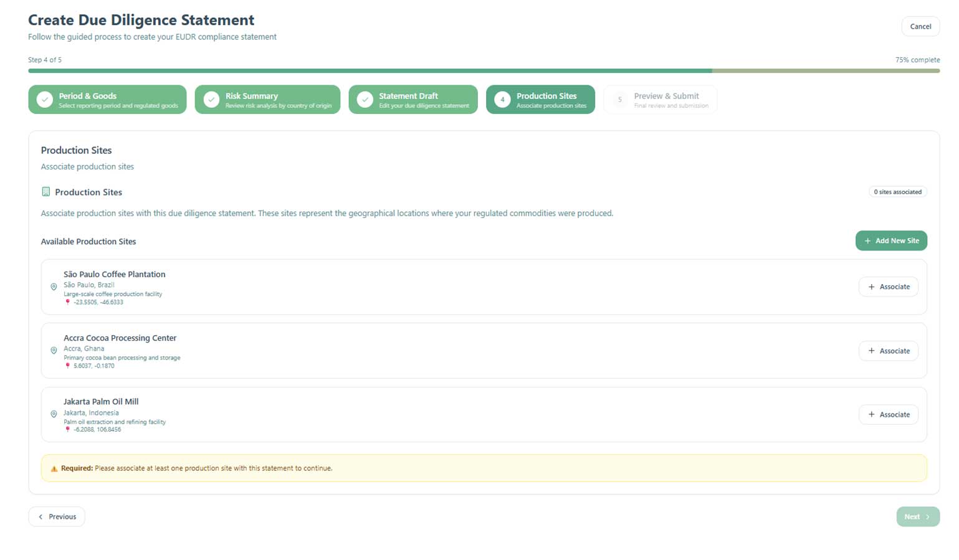This screenshot has width=959, height=560.
Task: Click the Next button to continue
Action: coord(917,516)
